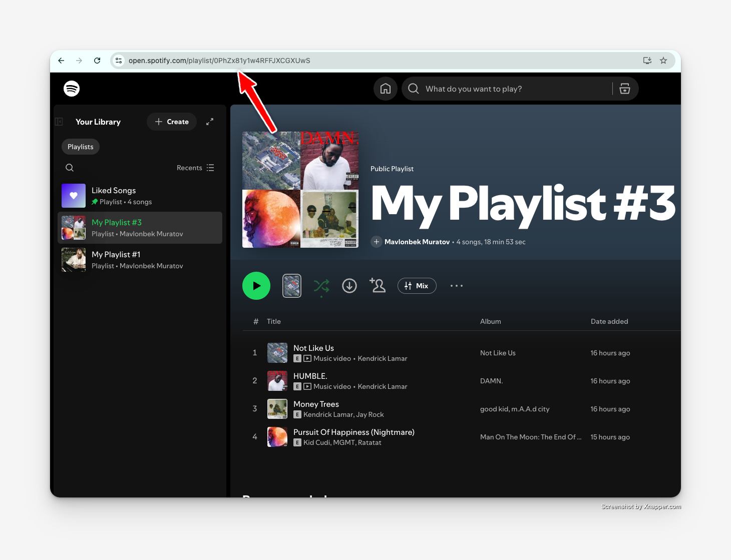
Task: Click the music video icon on HUMBLE.
Action: tap(307, 386)
